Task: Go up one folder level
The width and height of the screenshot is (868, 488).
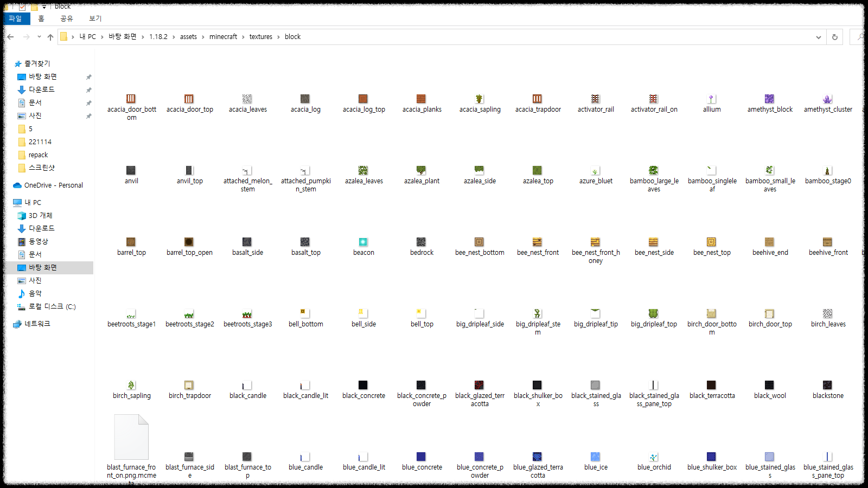Action: click(x=50, y=37)
